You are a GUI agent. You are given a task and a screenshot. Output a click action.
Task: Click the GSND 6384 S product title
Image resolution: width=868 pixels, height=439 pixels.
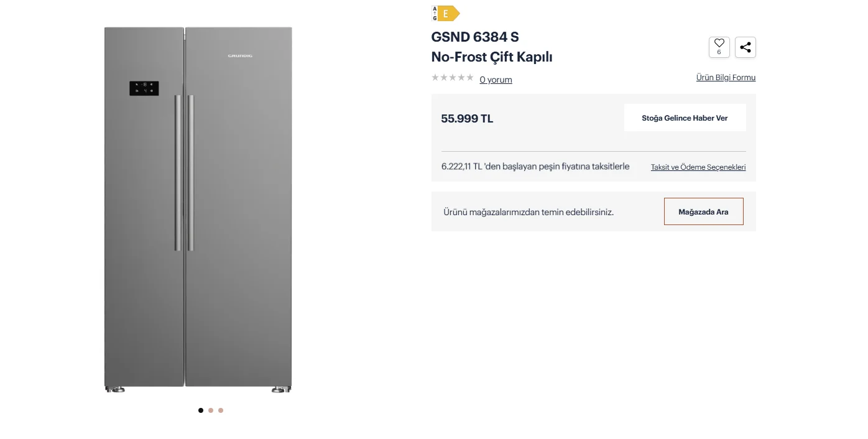point(475,37)
